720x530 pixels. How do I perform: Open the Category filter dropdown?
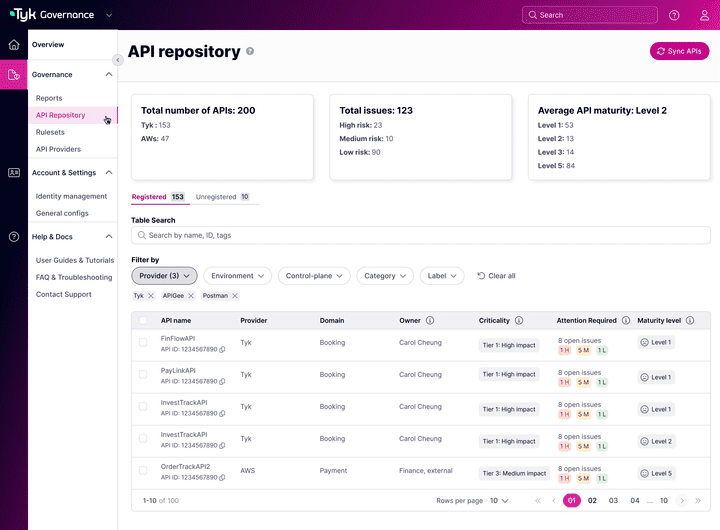pyautogui.click(x=385, y=276)
